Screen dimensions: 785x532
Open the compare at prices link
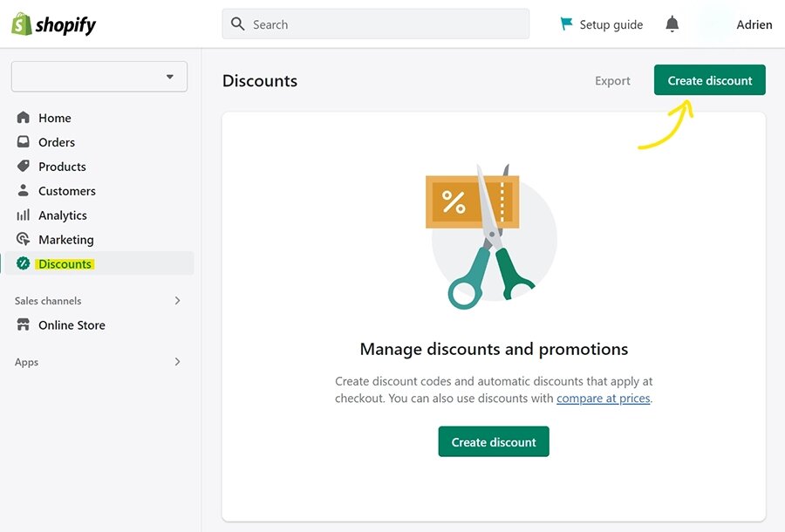604,399
